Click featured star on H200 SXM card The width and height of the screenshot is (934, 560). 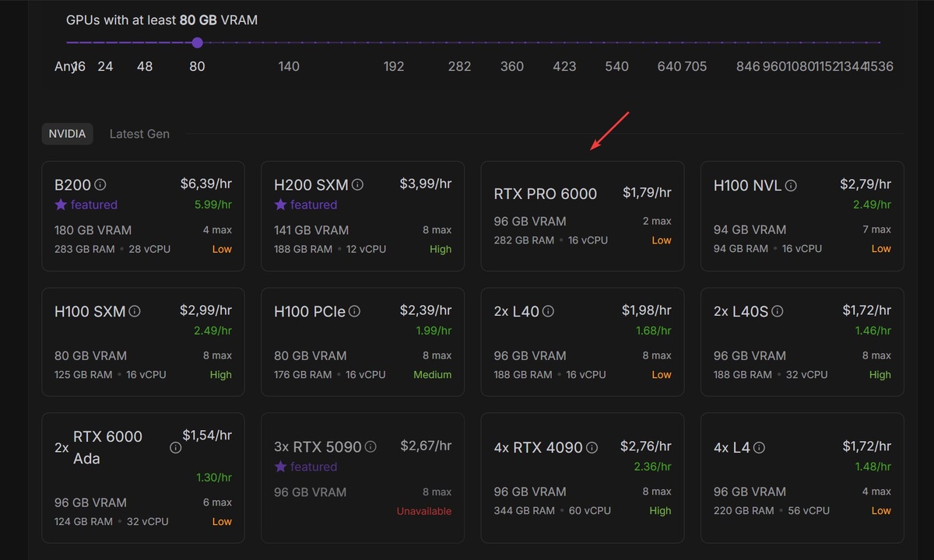click(280, 205)
